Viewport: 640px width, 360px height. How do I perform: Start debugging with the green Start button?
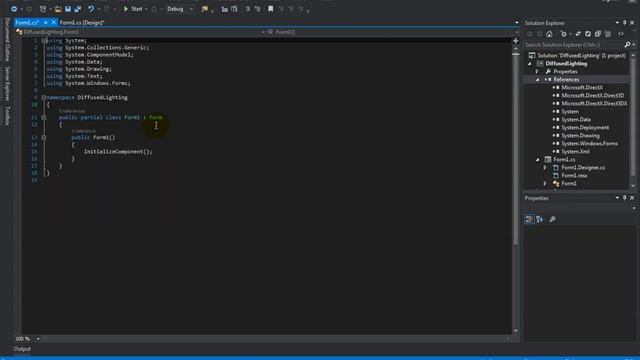pyautogui.click(x=133, y=9)
